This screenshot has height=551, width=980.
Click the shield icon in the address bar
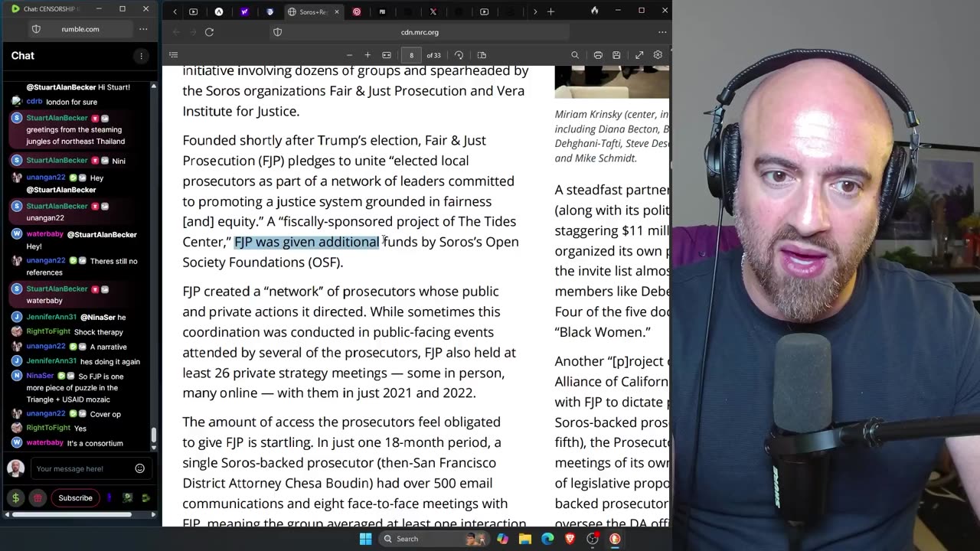click(x=278, y=32)
